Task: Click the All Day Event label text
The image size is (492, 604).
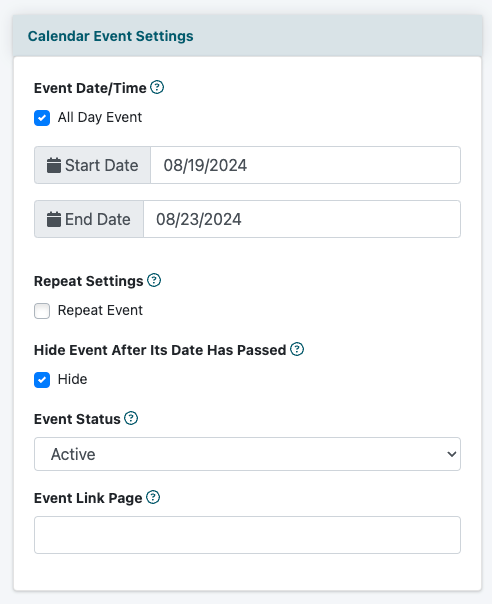Action: point(100,117)
